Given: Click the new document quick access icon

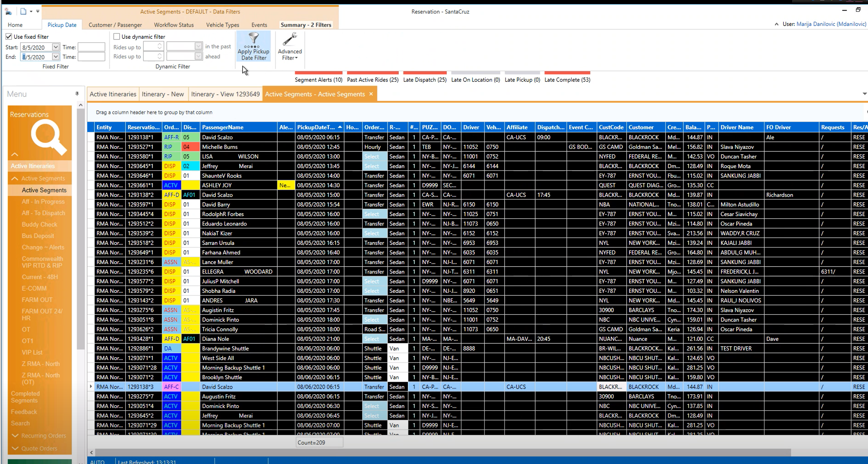Looking at the screenshot, I should point(23,11).
